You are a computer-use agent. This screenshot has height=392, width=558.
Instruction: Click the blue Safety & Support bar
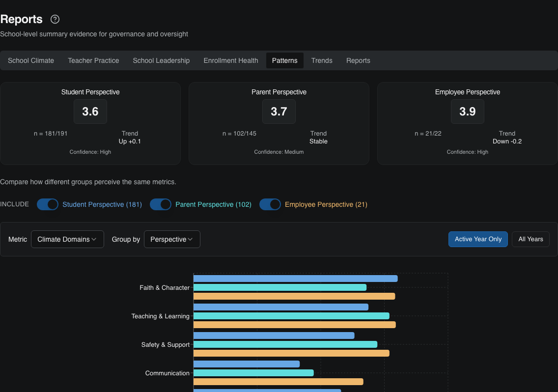274,336
